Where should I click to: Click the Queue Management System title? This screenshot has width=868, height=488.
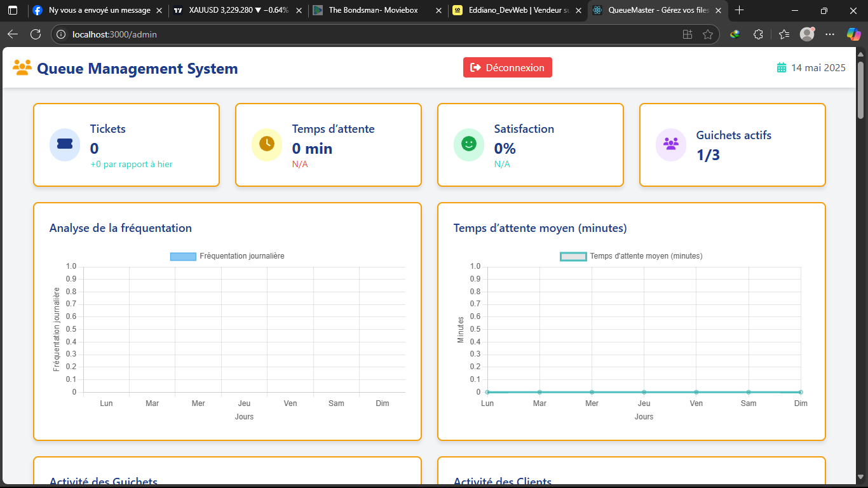(137, 68)
